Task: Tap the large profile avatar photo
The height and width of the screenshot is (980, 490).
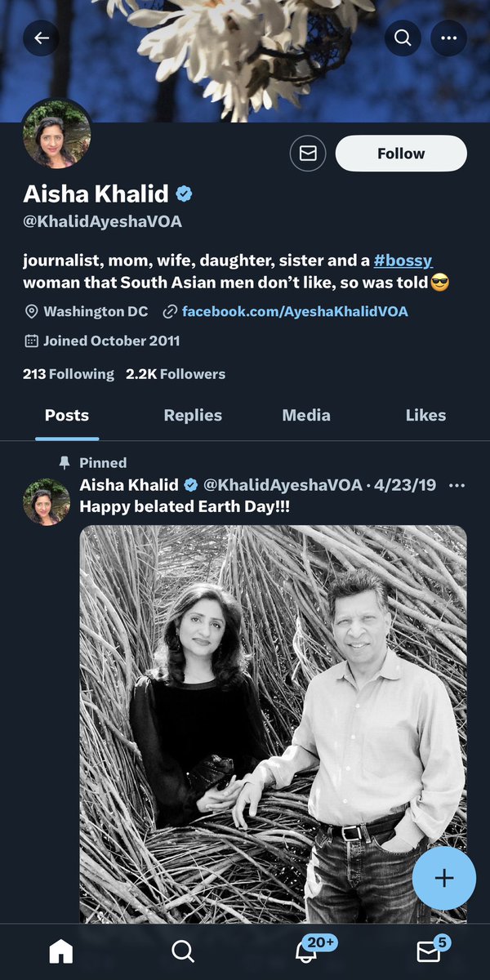Action: click(56, 134)
